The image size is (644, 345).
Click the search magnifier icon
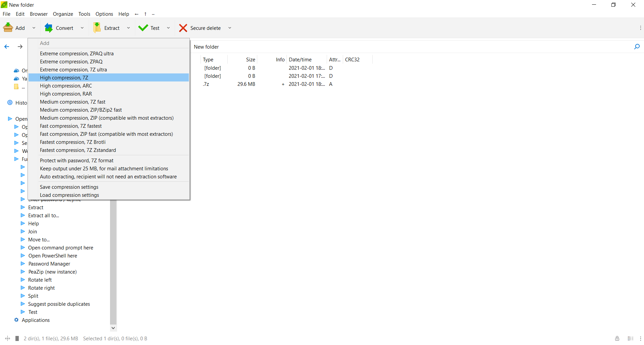tap(637, 47)
